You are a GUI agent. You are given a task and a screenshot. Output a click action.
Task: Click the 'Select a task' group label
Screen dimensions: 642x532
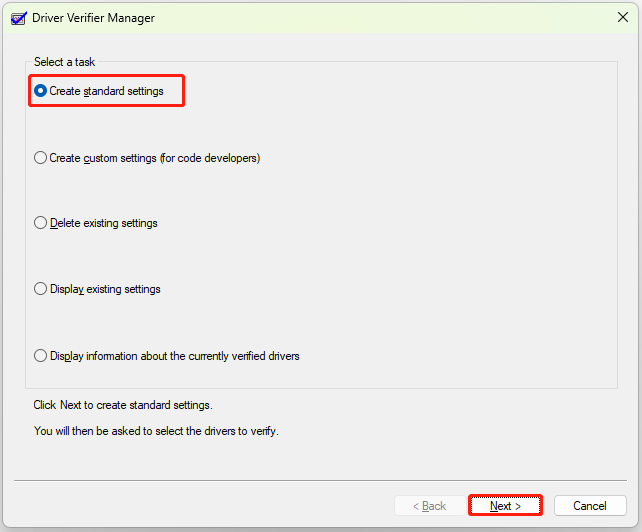[64, 62]
